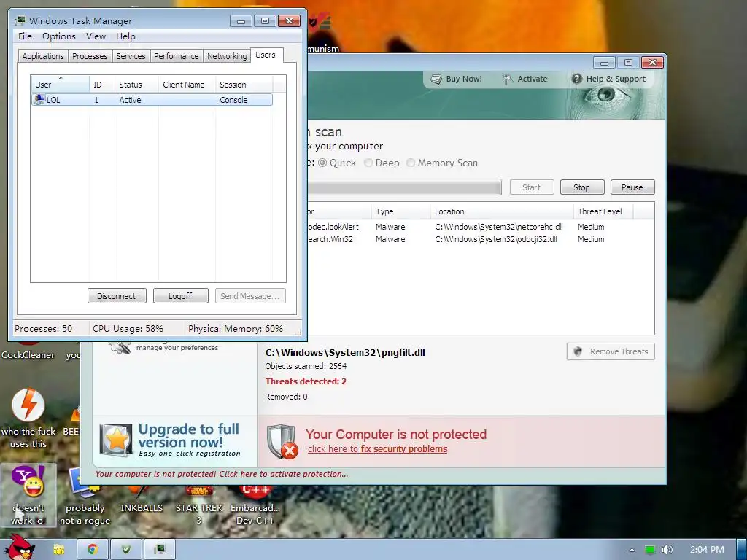Sort by the User column header
The image size is (747, 560).
point(60,85)
